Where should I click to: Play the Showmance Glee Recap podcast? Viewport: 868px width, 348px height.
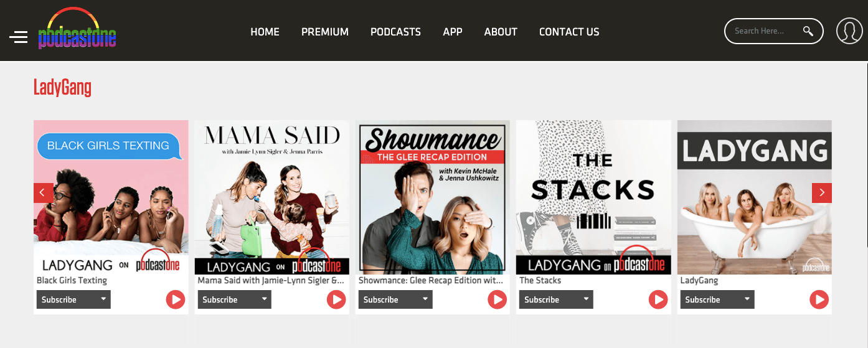click(497, 300)
